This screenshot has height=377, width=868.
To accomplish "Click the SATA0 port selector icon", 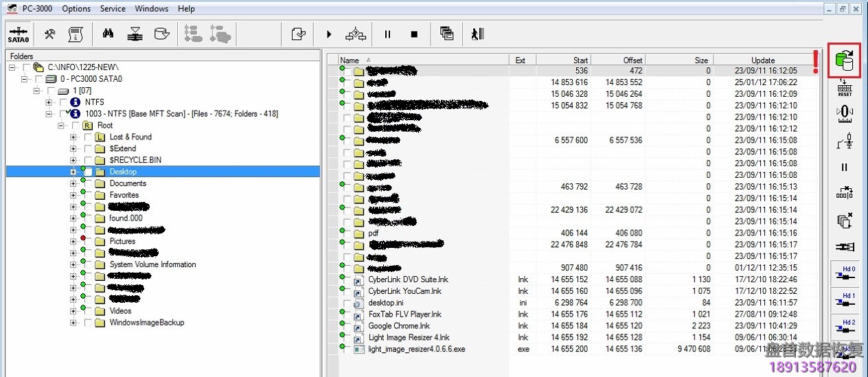I will click(19, 34).
